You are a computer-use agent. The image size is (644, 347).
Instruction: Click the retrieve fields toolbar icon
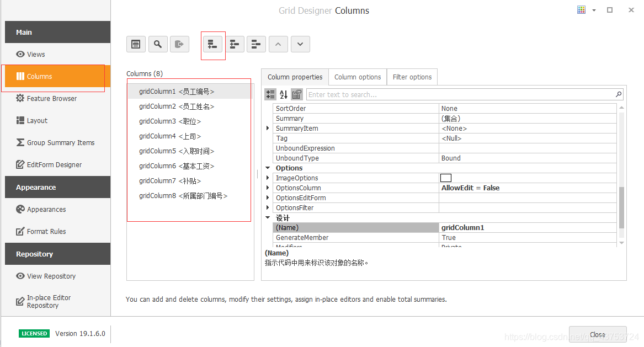[179, 44]
